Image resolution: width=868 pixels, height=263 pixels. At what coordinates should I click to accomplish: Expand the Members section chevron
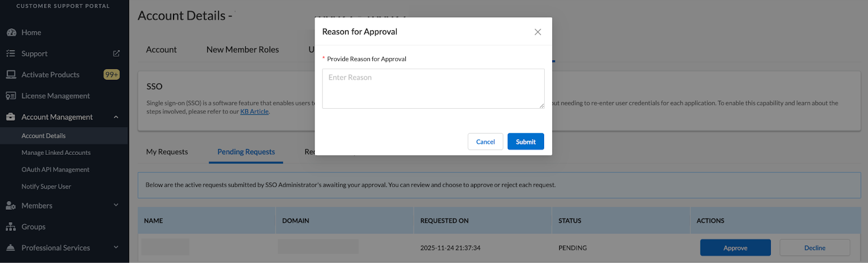point(116,205)
